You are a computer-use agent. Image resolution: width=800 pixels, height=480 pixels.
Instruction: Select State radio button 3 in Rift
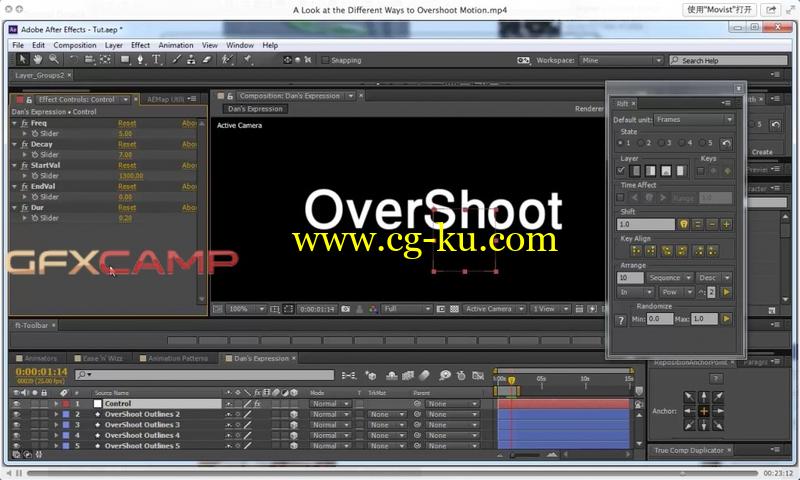tap(661, 143)
